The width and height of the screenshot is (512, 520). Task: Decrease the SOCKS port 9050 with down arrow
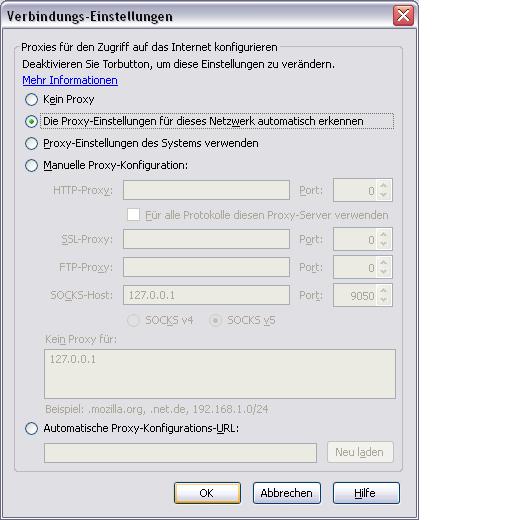(384, 300)
